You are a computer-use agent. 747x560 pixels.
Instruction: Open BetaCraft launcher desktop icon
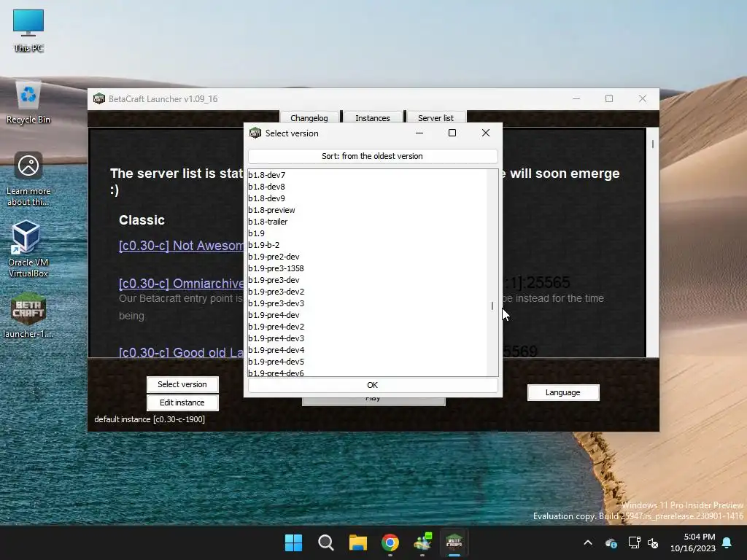point(28,315)
